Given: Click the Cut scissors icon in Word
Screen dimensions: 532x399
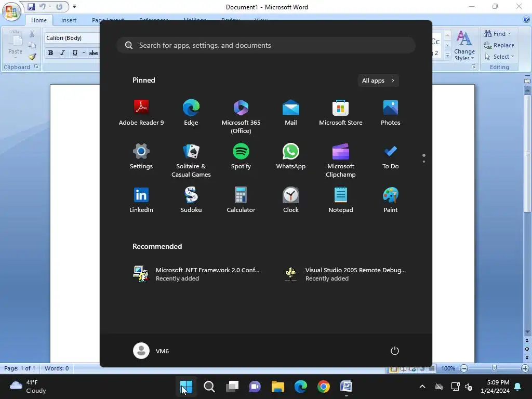Looking at the screenshot, I should point(32,34).
